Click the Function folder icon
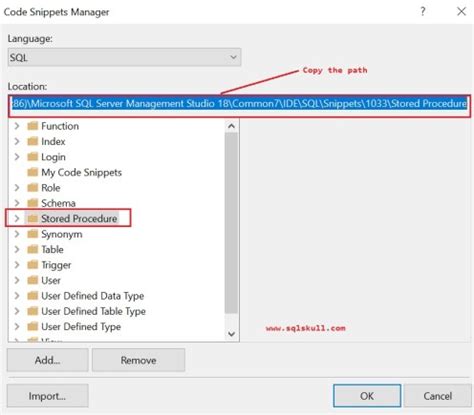 (32, 126)
